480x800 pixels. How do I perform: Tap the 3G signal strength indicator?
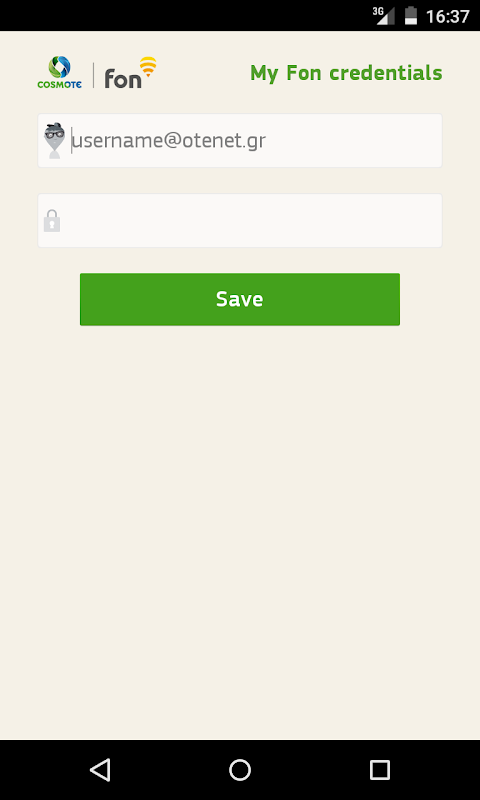(384, 15)
